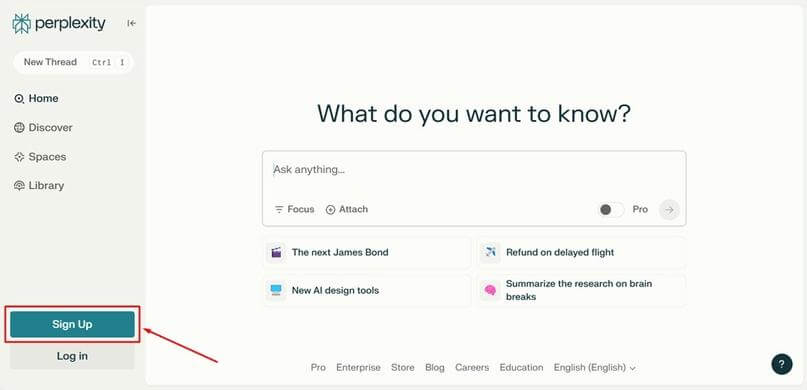Open the Enterprise footer link
The image size is (807, 390).
(x=358, y=368)
